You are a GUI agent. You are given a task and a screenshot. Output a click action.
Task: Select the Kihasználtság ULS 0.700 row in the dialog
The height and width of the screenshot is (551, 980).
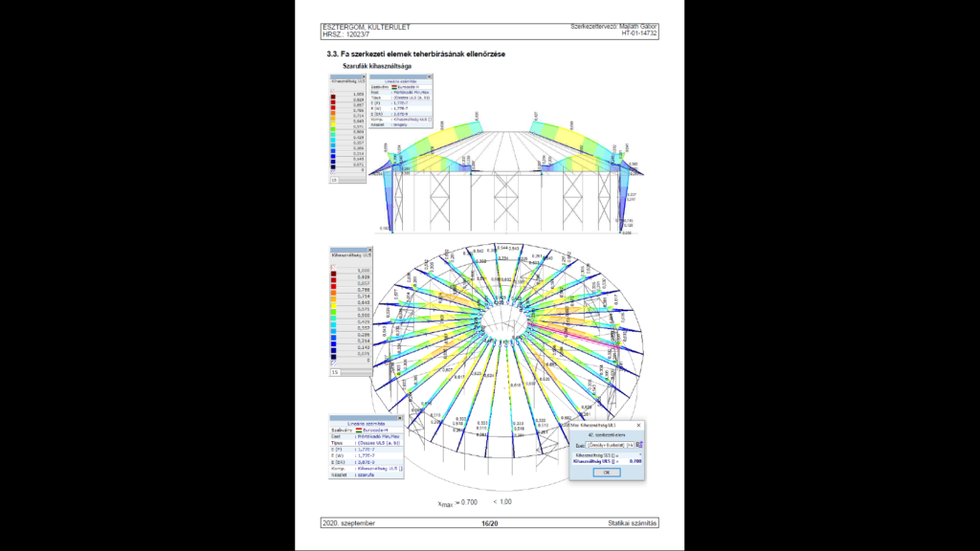607,462
